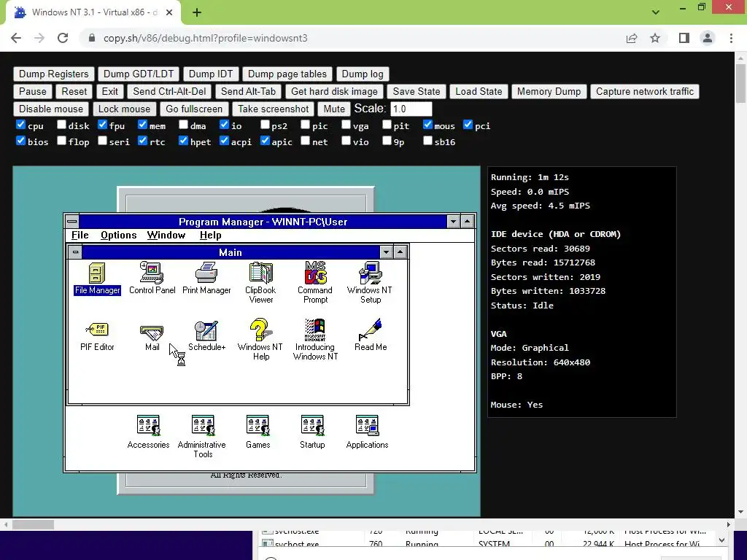Click Dump Registers button

(54, 74)
